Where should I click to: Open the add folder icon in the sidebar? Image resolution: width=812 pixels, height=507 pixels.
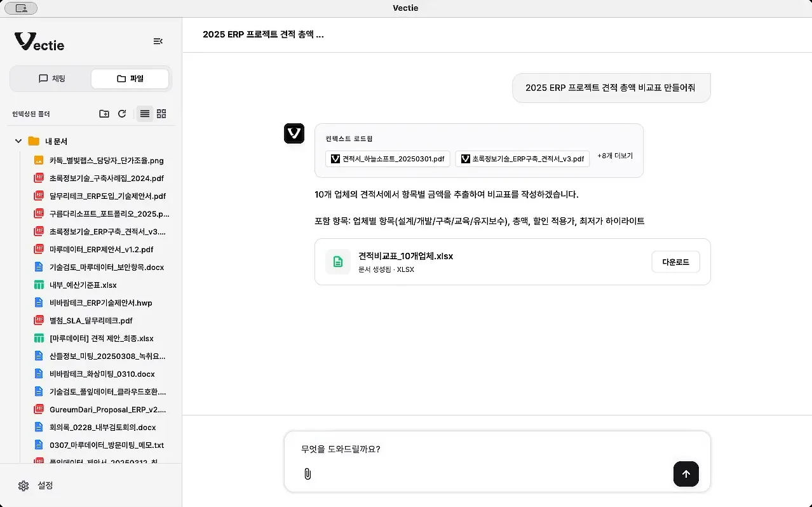point(104,113)
